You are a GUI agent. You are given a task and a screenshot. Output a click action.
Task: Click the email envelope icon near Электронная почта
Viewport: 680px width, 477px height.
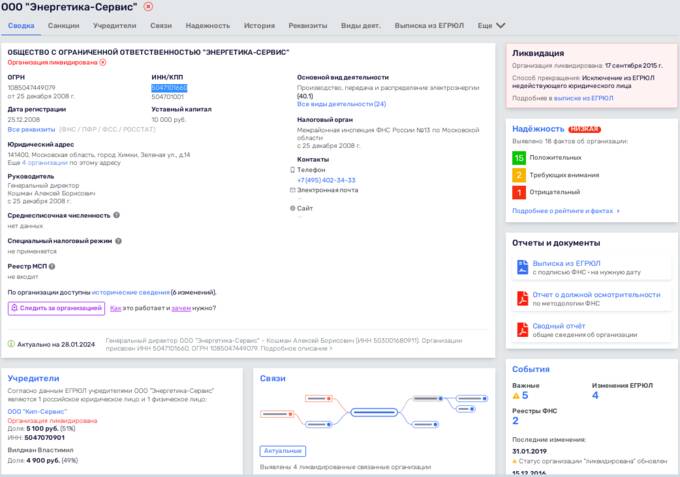(x=292, y=190)
